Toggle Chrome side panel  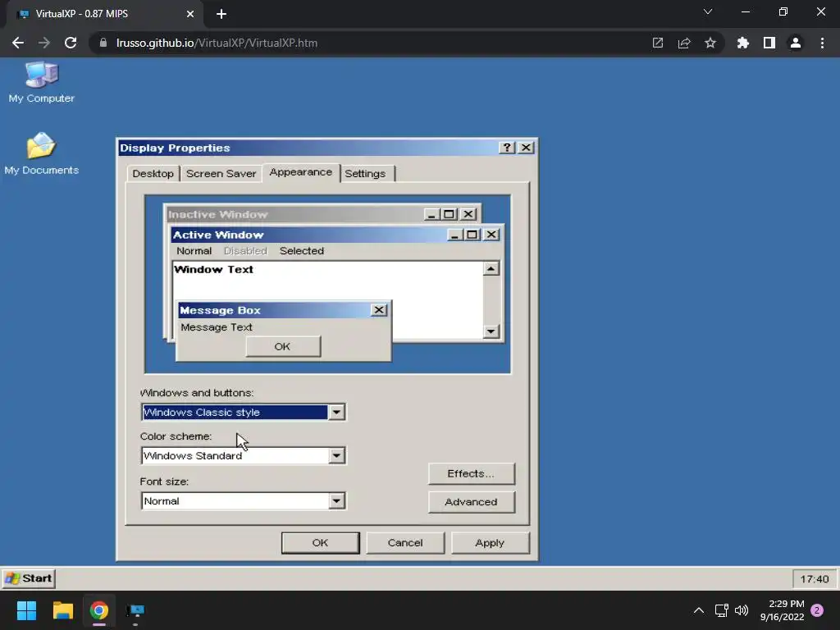[769, 43]
